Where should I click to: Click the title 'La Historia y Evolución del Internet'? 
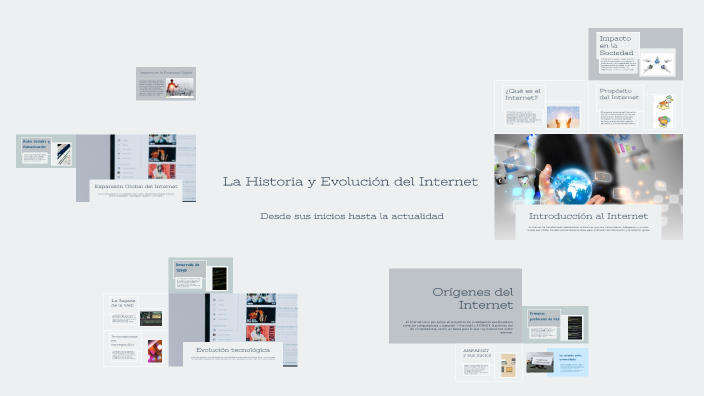(x=350, y=182)
